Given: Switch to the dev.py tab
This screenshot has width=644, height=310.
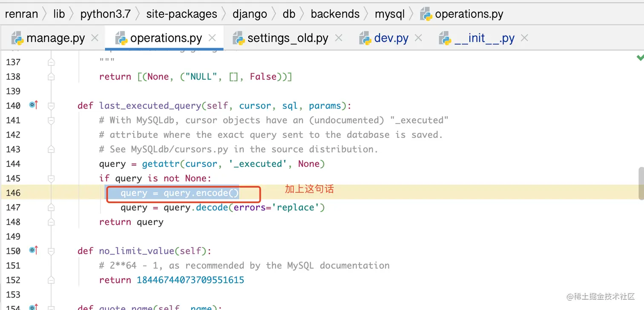Looking at the screenshot, I should (x=391, y=38).
